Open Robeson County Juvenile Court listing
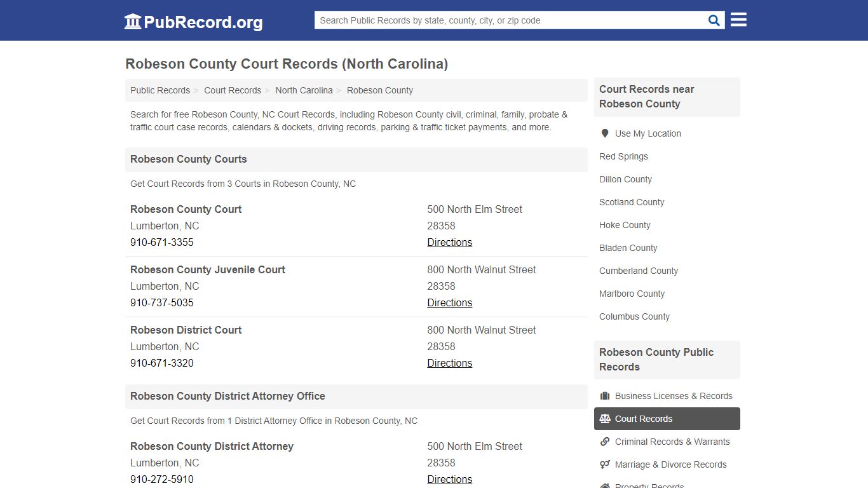868x488 pixels. (208, 269)
